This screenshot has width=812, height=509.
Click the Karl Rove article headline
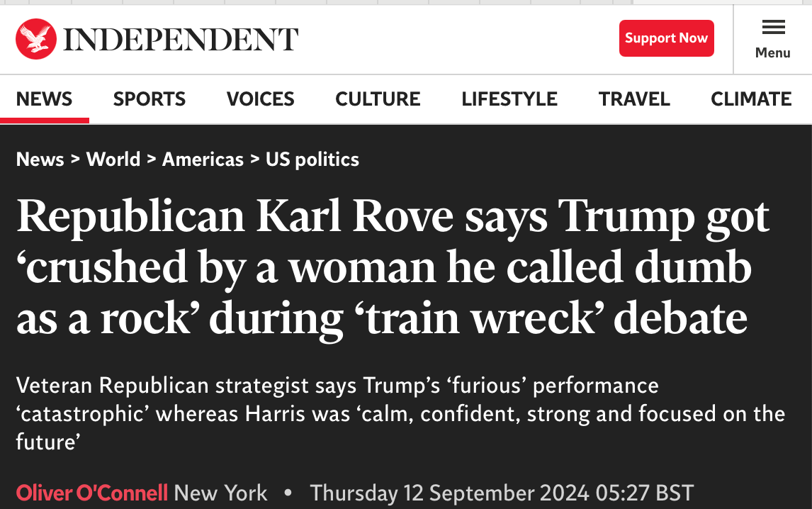[x=393, y=267]
